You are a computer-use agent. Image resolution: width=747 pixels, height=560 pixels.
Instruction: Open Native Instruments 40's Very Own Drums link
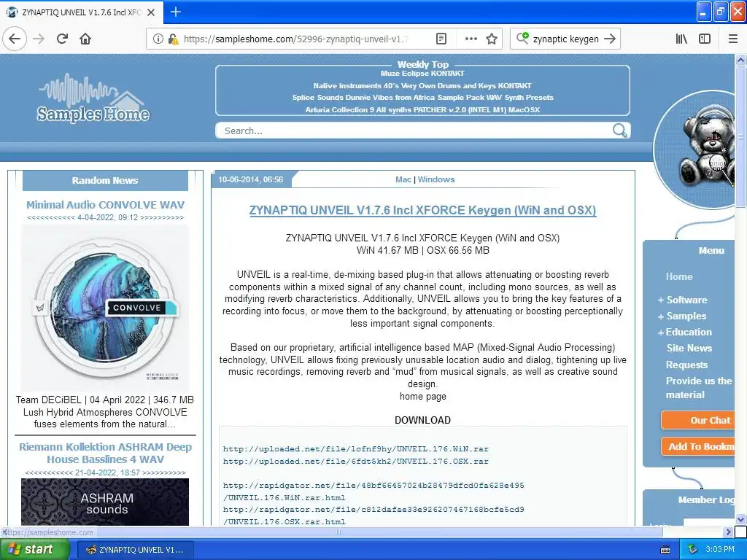[x=422, y=86]
